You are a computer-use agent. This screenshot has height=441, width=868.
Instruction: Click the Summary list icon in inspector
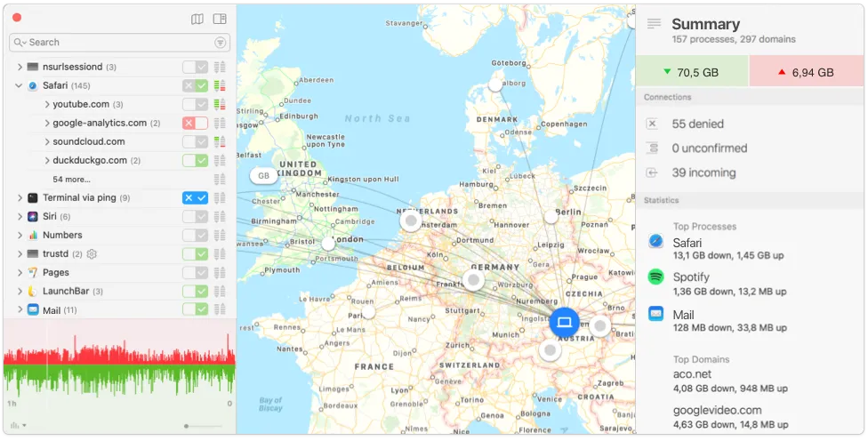click(x=655, y=24)
